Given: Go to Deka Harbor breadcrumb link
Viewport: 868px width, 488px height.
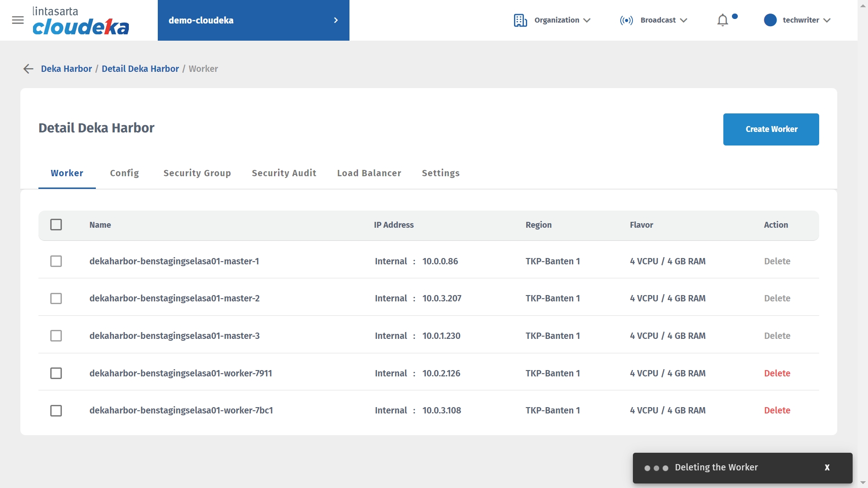Looking at the screenshot, I should point(66,69).
